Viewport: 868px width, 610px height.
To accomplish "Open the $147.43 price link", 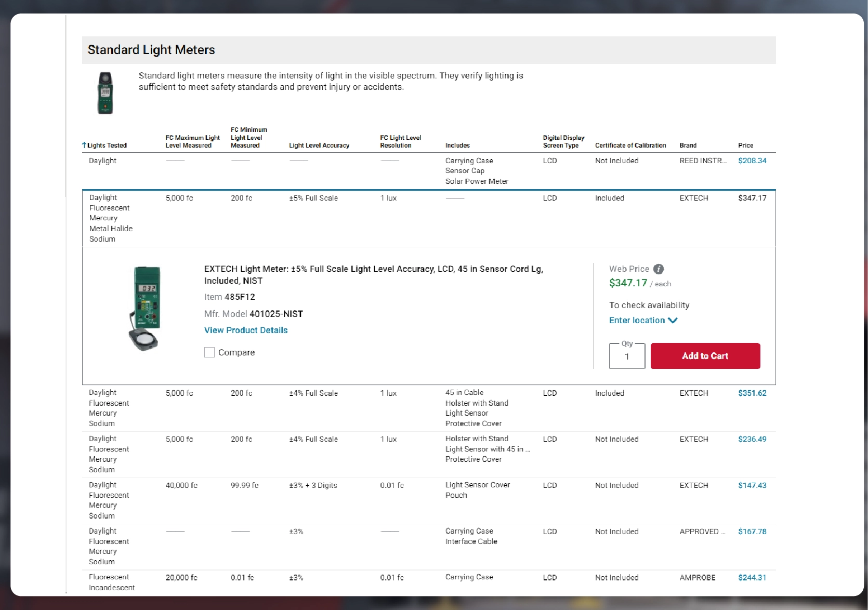I will click(752, 485).
